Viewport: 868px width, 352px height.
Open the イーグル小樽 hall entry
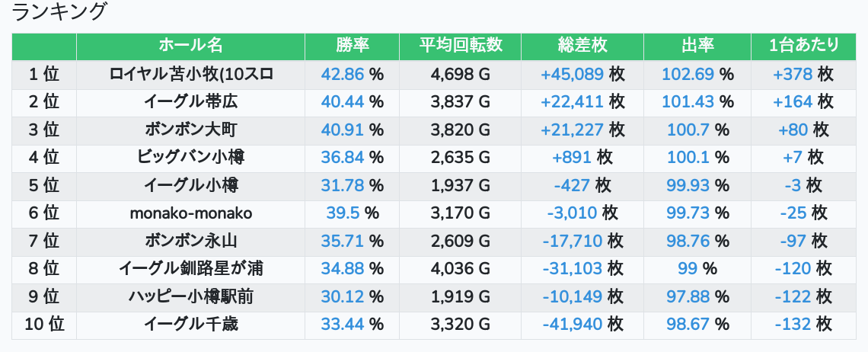click(190, 185)
